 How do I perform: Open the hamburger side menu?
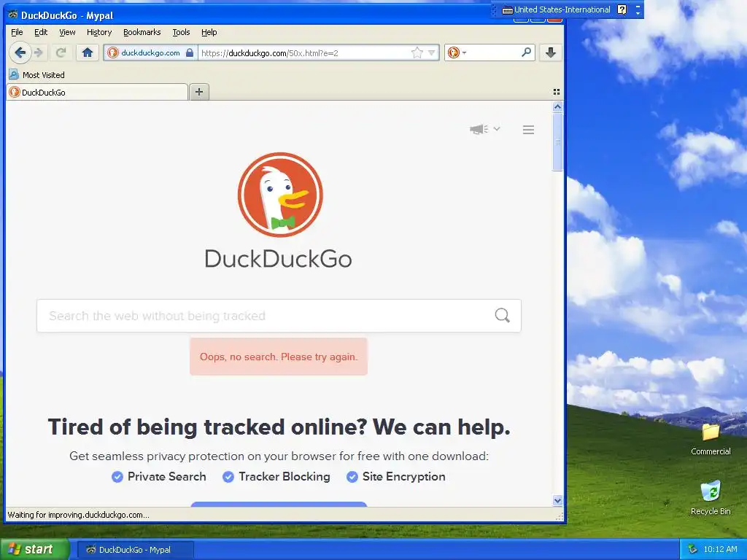pyautogui.click(x=528, y=130)
